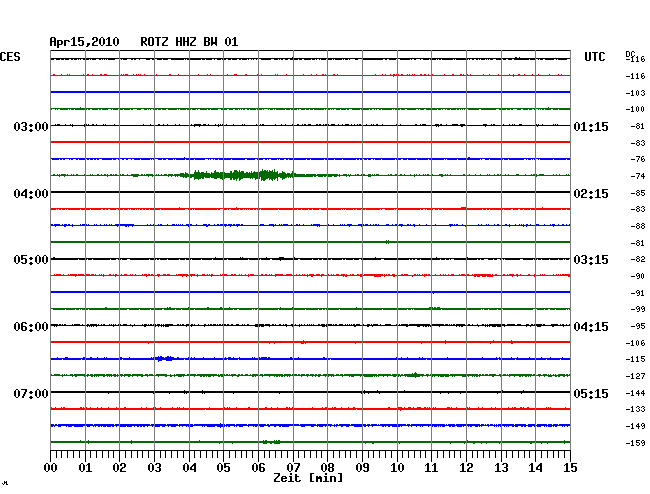The image size is (650, 494).
Task: Select the DC offset value -90
Action: [638, 276]
